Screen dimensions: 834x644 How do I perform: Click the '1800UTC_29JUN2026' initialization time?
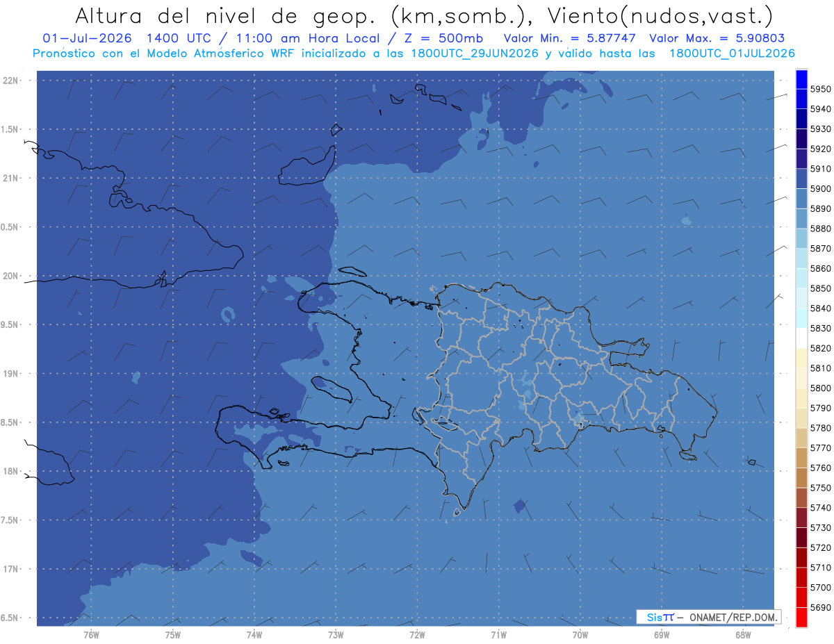pyautogui.click(x=473, y=53)
